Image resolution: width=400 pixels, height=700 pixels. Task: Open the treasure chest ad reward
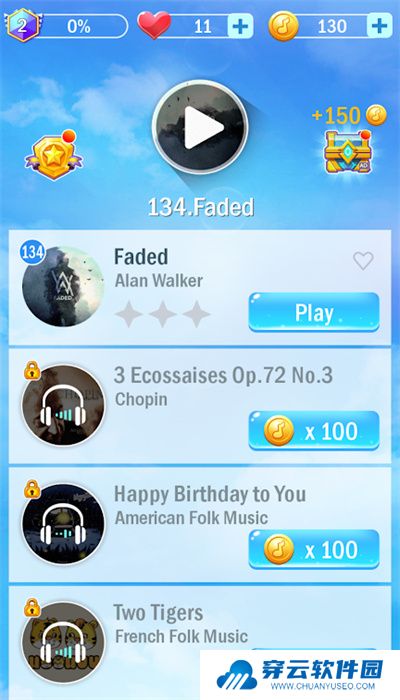point(348,152)
